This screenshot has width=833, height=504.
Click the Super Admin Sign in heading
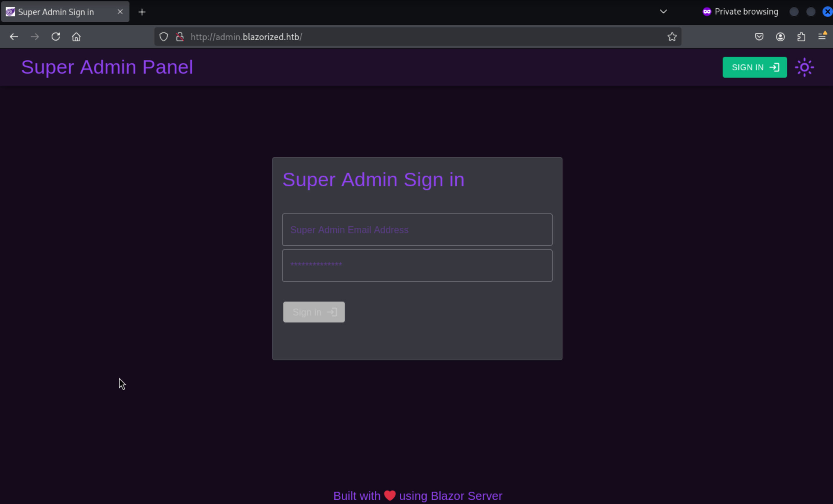(373, 180)
